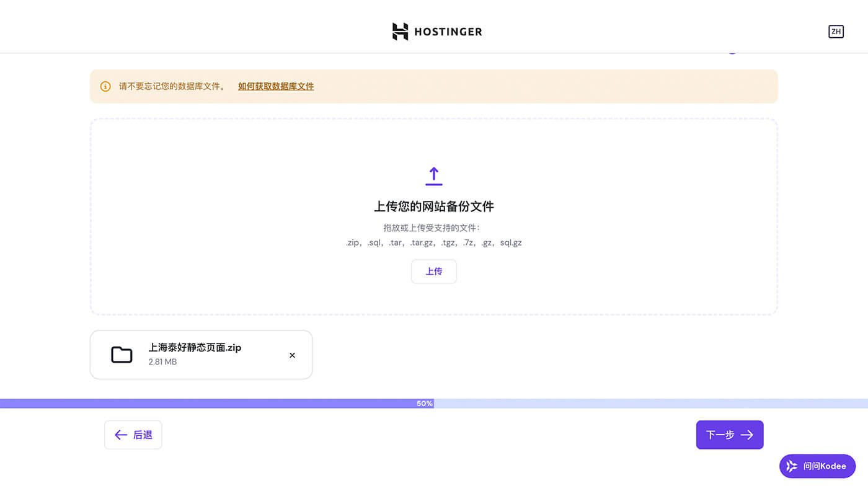Click the 上传 upload button
The width and height of the screenshot is (868, 496).
tap(433, 271)
